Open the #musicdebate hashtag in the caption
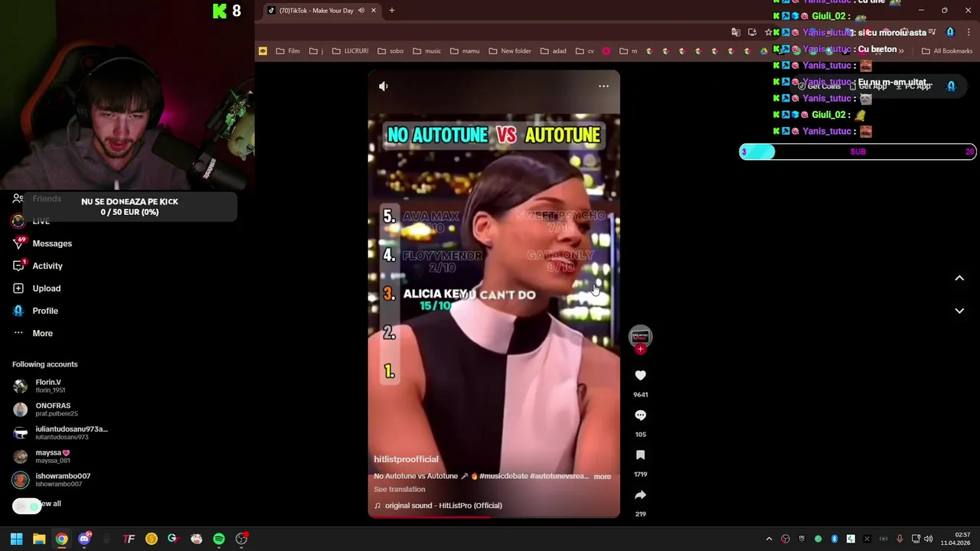 [504, 476]
